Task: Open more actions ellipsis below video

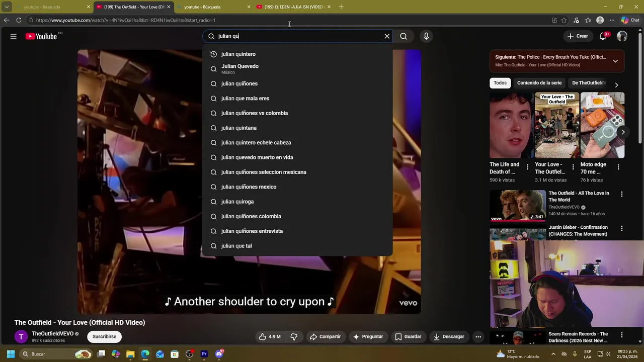Action: tap(478, 337)
